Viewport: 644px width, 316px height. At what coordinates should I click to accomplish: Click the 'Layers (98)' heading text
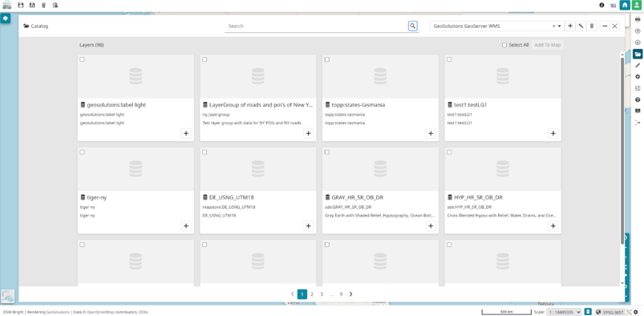tap(91, 45)
